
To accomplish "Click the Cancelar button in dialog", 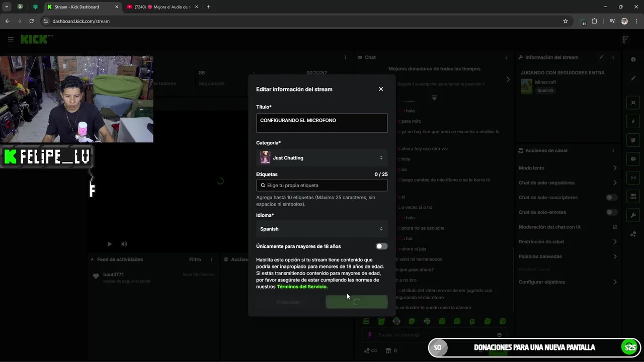I will tap(288, 302).
